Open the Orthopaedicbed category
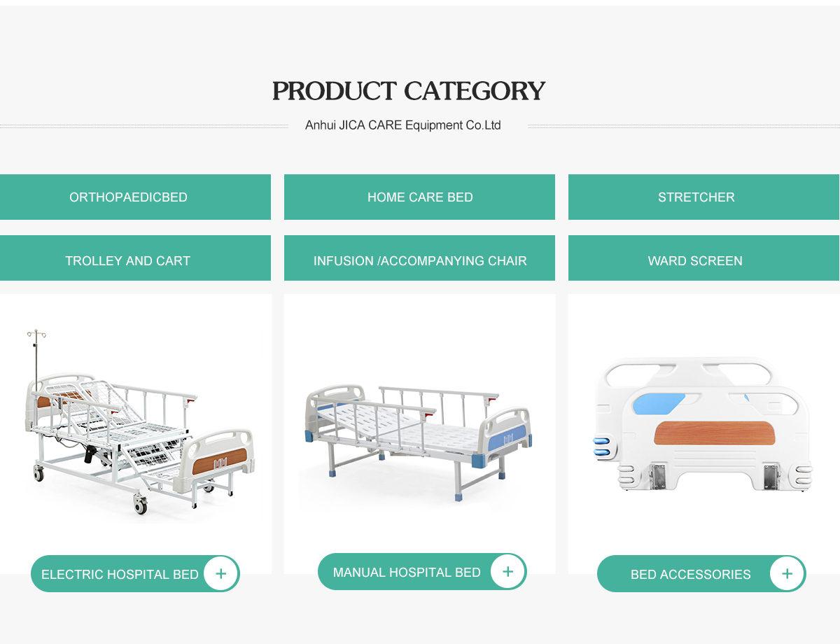This screenshot has height=644, width=840. pyautogui.click(x=135, y=197)
